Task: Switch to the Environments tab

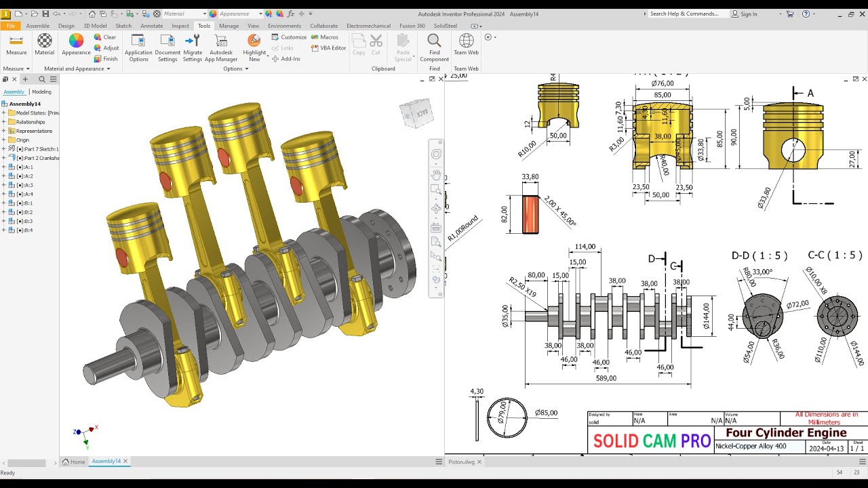Action: tap(284, 26)
